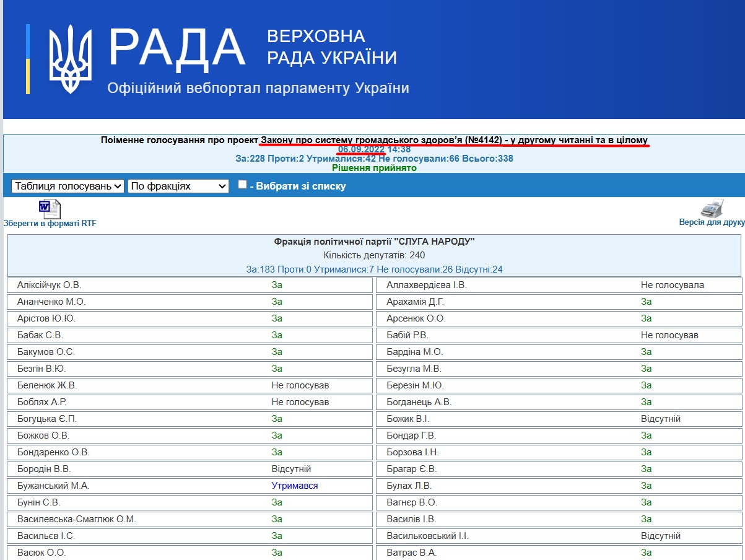Select deputy Божков О.В.
This screenshot has width=745, height=560.
(x=43, y=435)
